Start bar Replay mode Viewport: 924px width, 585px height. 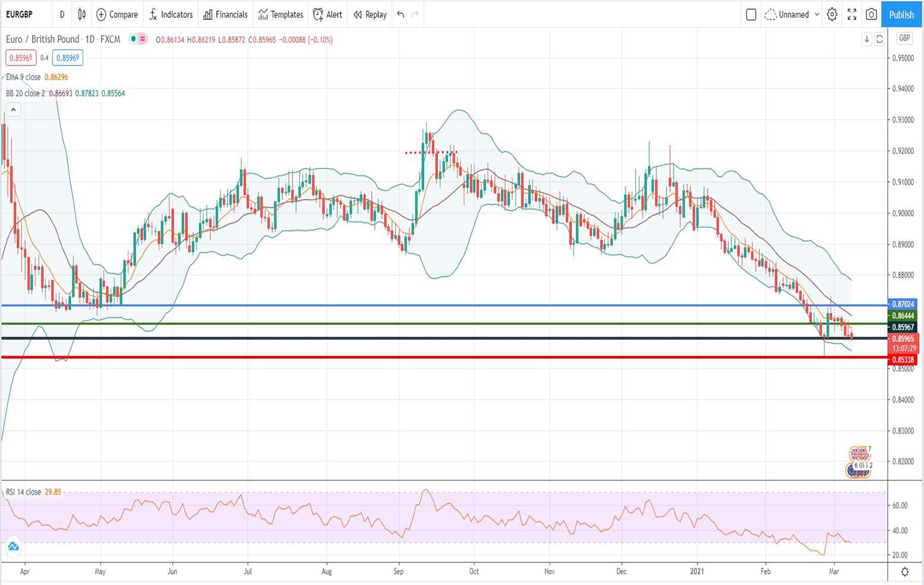tap(369, 15)
